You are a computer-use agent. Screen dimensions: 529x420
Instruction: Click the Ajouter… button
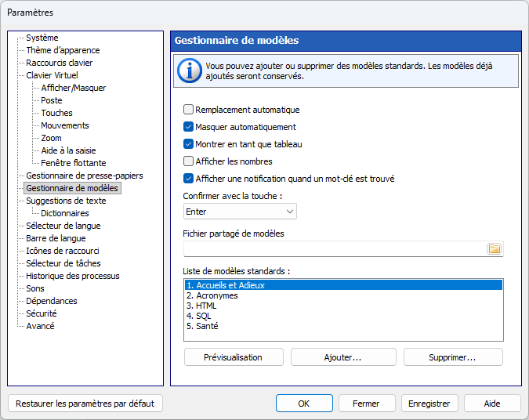343,357
